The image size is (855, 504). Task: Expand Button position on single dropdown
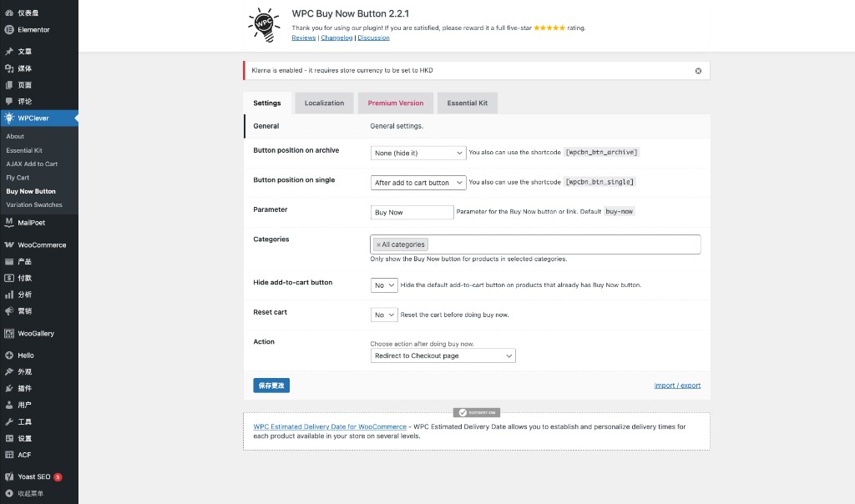tap(417, 183)
